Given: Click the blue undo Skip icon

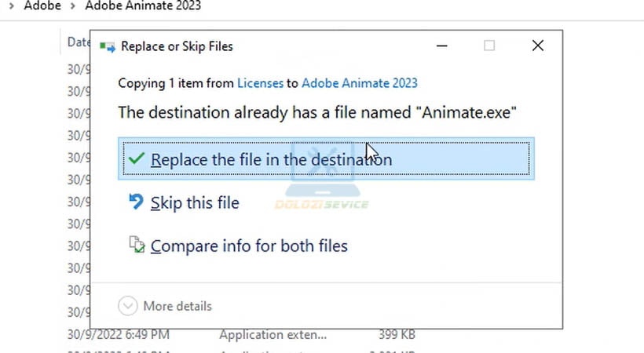Looking at the screenshot, I should (x=136, y=202).
